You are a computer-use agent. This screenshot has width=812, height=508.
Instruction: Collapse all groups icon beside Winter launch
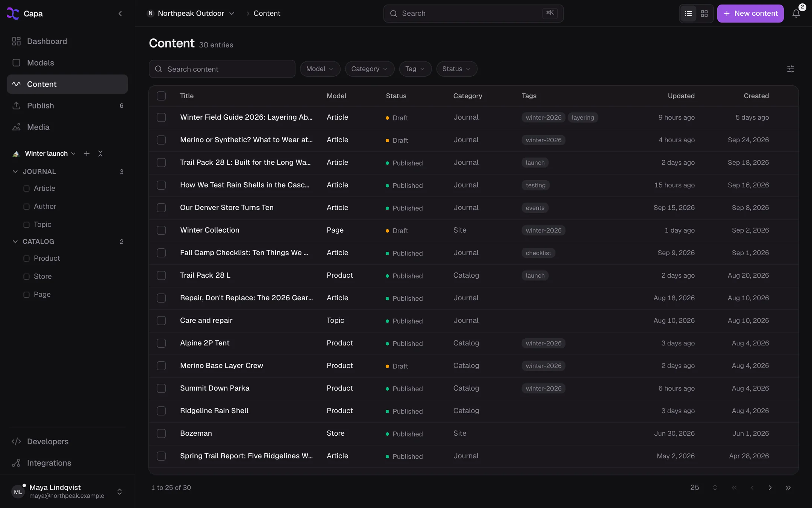(100, 154)
